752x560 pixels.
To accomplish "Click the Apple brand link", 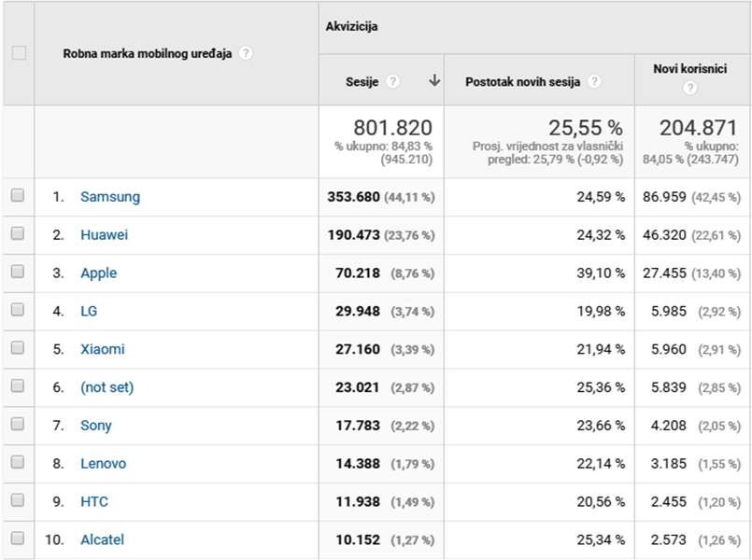I will pos(98,273).
